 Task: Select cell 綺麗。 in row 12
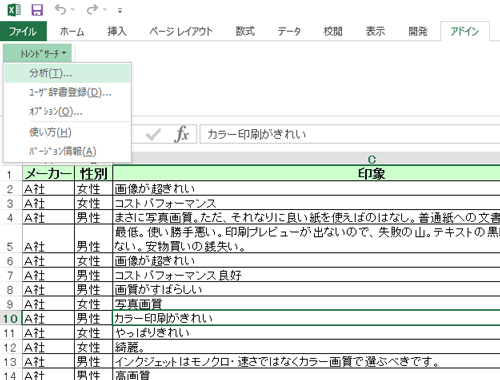click(x=306, y=347)
